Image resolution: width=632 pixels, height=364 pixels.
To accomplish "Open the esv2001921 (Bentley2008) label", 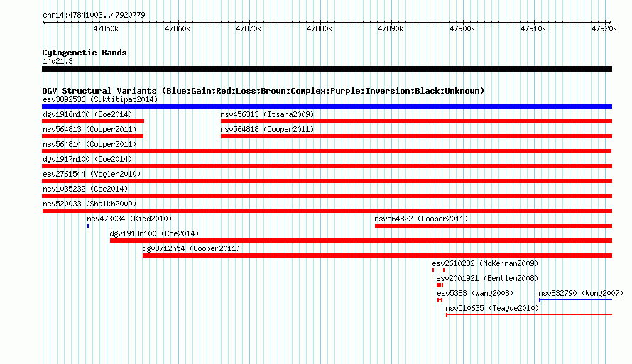I will coord(487,278).
